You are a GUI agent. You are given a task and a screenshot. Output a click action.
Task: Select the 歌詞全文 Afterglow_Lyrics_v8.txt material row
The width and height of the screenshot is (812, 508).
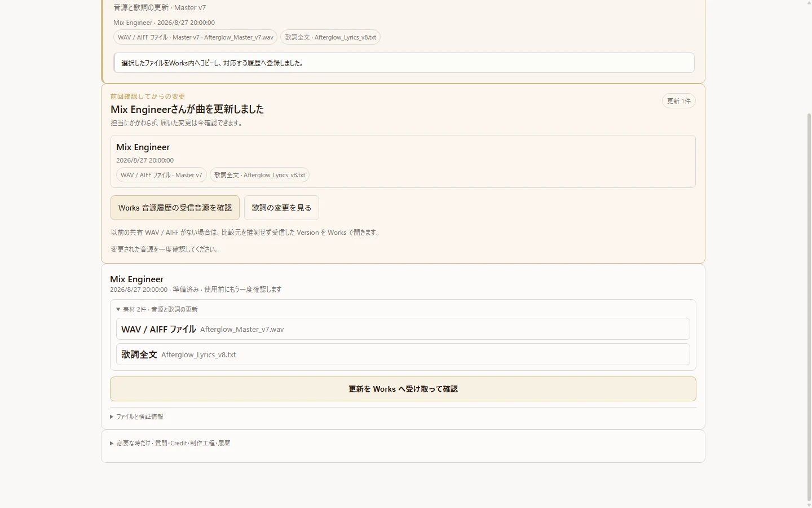point(403,354)
